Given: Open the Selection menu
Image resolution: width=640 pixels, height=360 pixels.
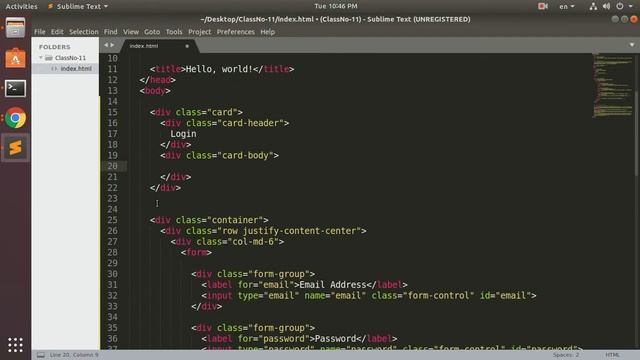Looking at the screenshot, I should tap(84, 32).
